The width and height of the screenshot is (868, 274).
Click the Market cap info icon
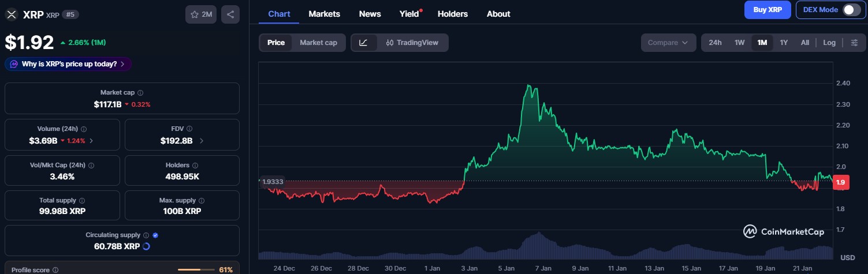141,93
